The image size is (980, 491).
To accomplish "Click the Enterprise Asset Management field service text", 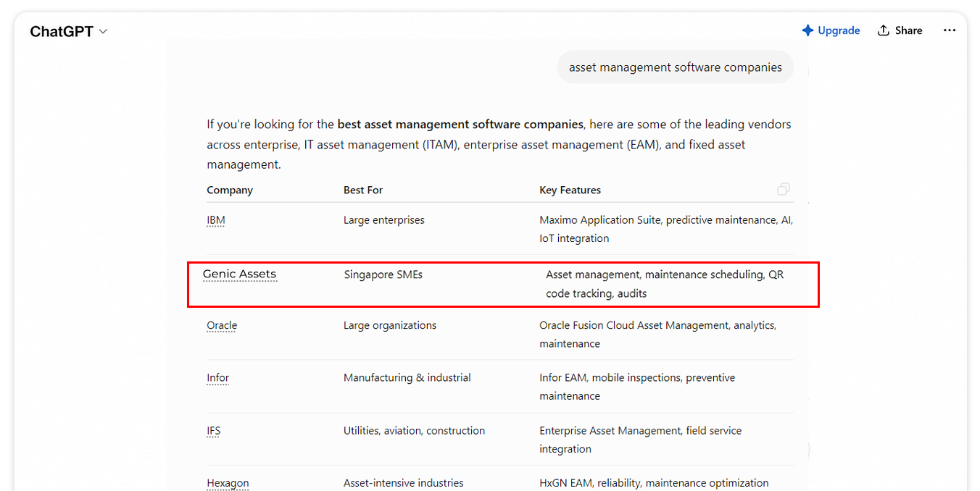I will pyautogui.click(x=641, y=440).
